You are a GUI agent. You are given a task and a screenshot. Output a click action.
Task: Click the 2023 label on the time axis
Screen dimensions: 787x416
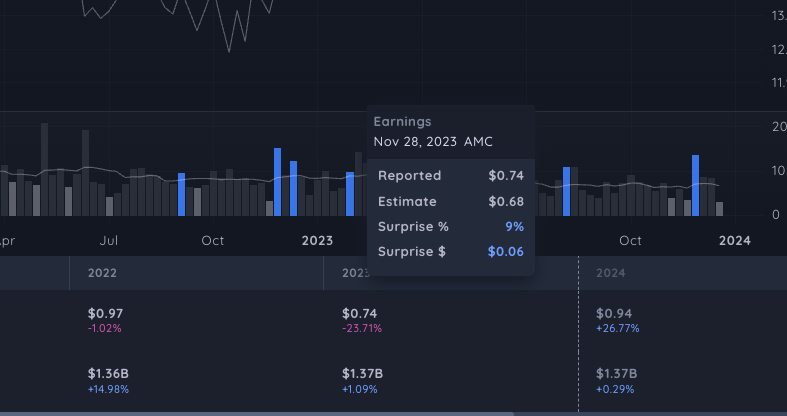tap(317, 241)
